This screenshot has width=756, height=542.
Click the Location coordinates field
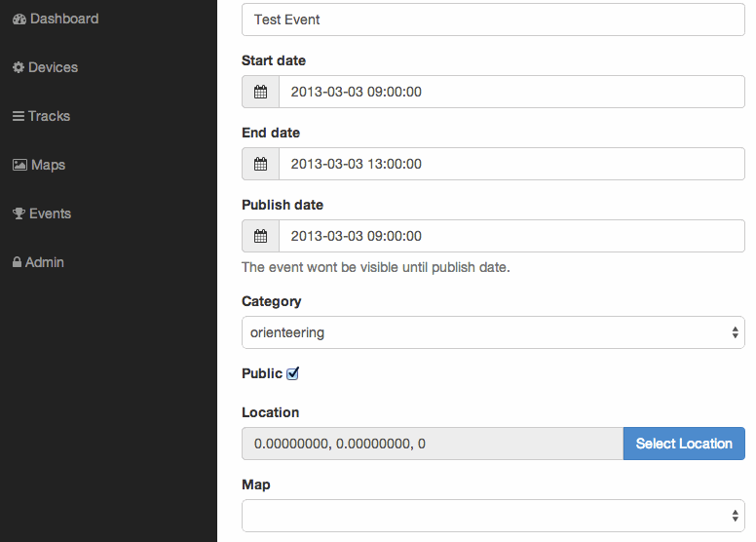click(x=433, y=444)
